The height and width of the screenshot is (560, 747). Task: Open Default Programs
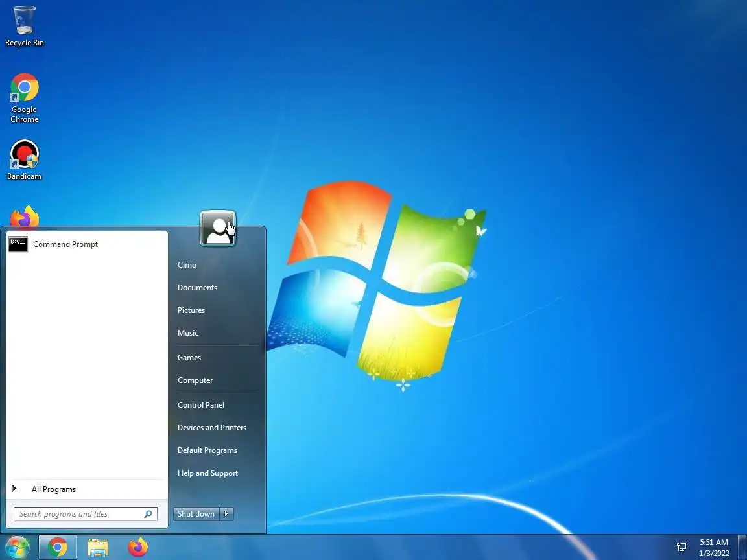[x=207, y=450]
